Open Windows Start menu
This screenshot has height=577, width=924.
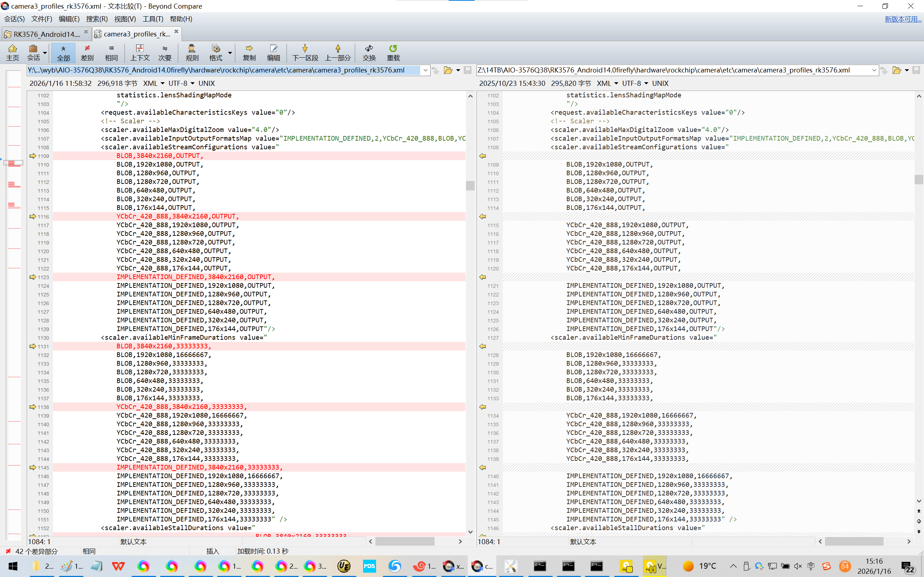[13, 566]
